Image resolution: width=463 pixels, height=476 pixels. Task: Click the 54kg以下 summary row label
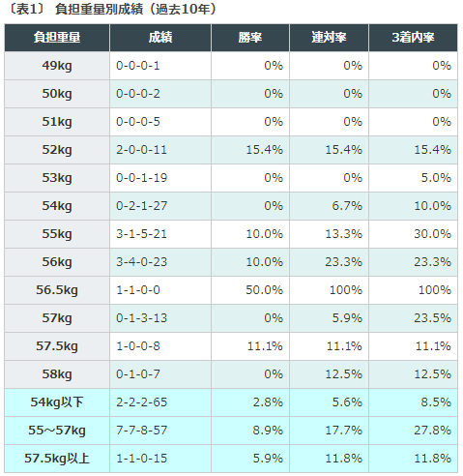[57, 402]
